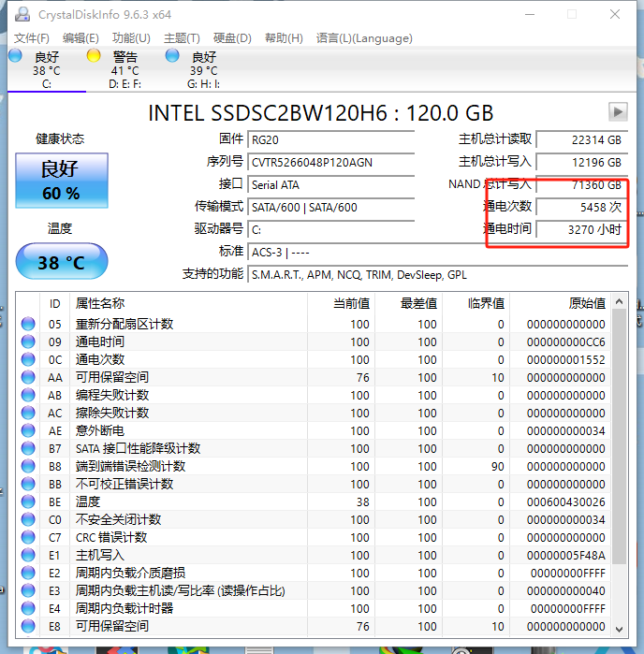Click the status orb of row AA 可用保留空间
The width and height of the screenshot is (644, 654).
tap(28, 377)
